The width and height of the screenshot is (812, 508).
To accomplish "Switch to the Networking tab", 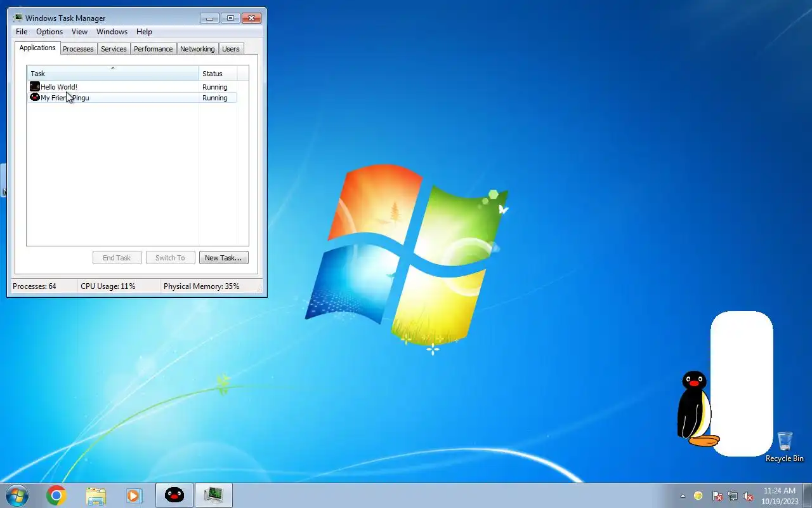I will click(197, 49).
